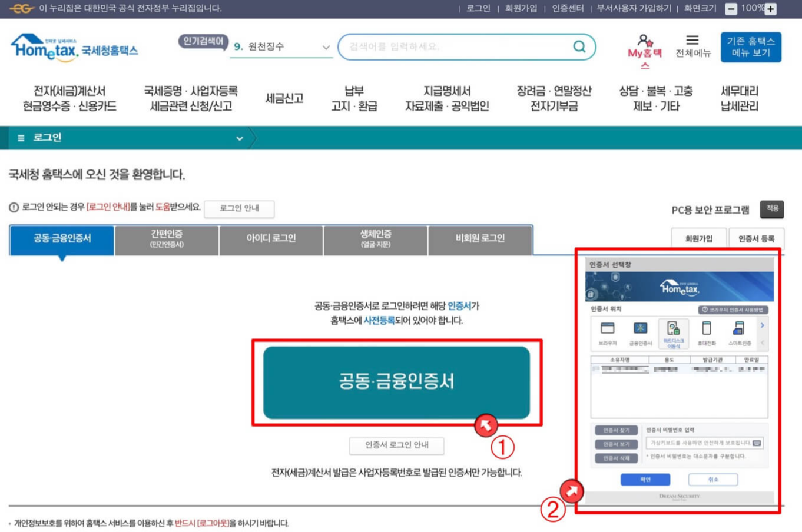
Task: Click 사전등록 blue link text
Action: click(379, 321)
